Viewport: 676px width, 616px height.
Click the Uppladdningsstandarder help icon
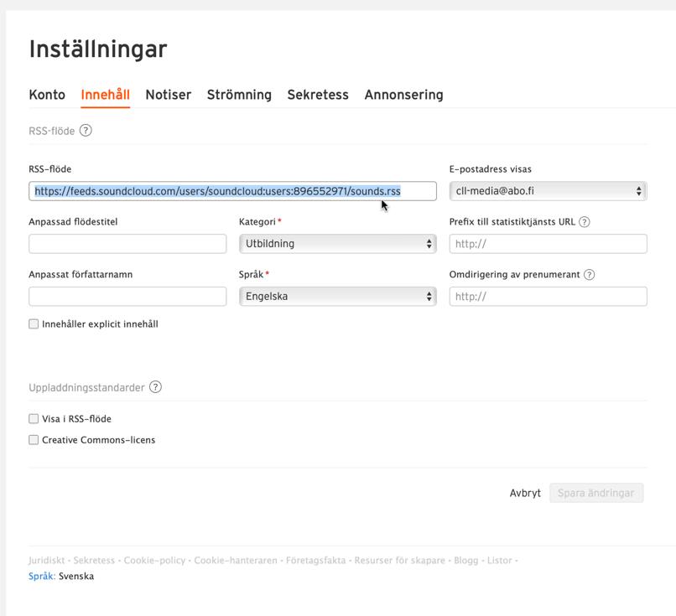coord(155,387)
